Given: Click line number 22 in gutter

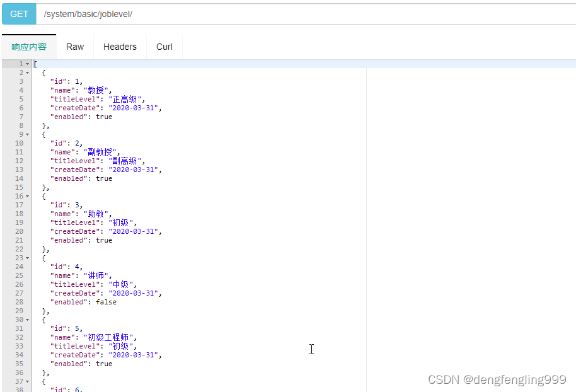Looking at the screenshot, I should pyautogui.click(x=19, y=249).
